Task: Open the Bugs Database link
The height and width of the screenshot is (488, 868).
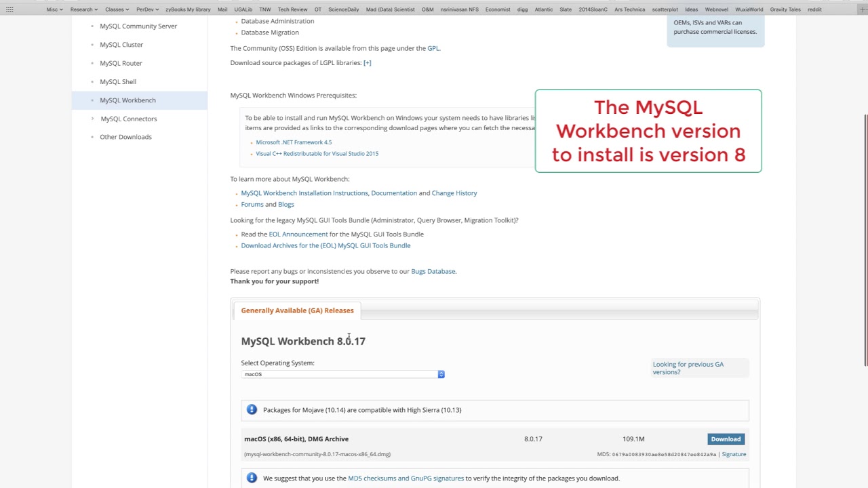Action: (433, 271)
